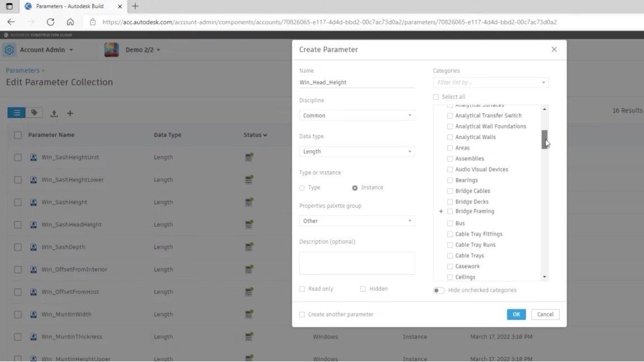Click the categories list scrollbar thumb
This screenshot has width=644, height=362.
(544, 139)
